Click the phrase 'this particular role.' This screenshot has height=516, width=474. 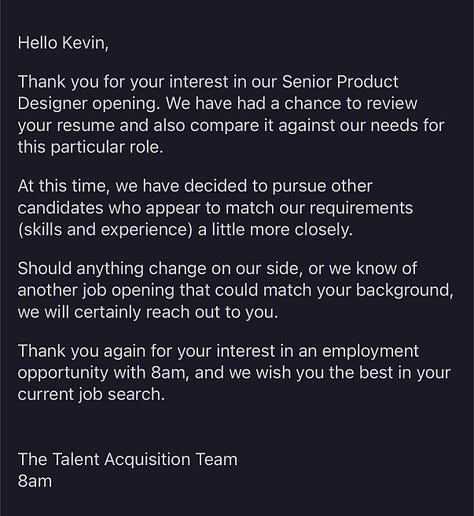(90, 147)
